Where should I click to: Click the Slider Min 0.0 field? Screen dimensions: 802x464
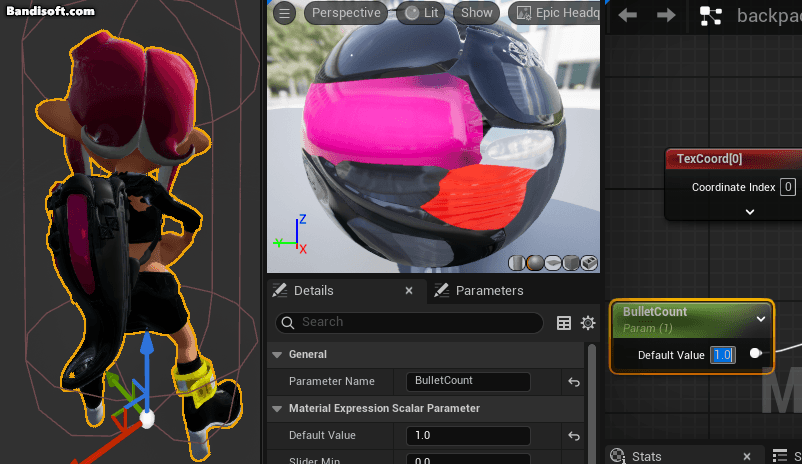[468, 459]
